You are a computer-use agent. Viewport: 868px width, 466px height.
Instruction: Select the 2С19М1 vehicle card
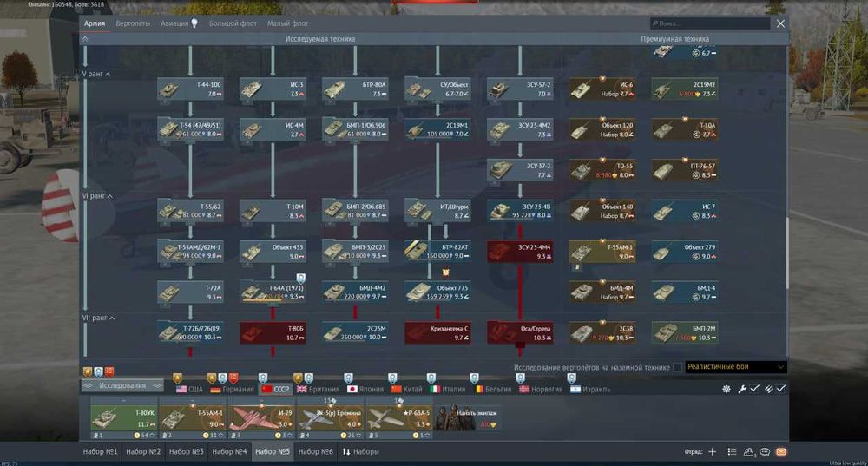(437, 129)
